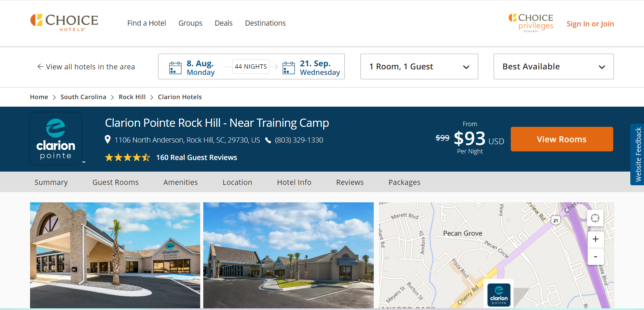Click Sign In or Join link
Viewport: 644px width, 310px height.
590,24
